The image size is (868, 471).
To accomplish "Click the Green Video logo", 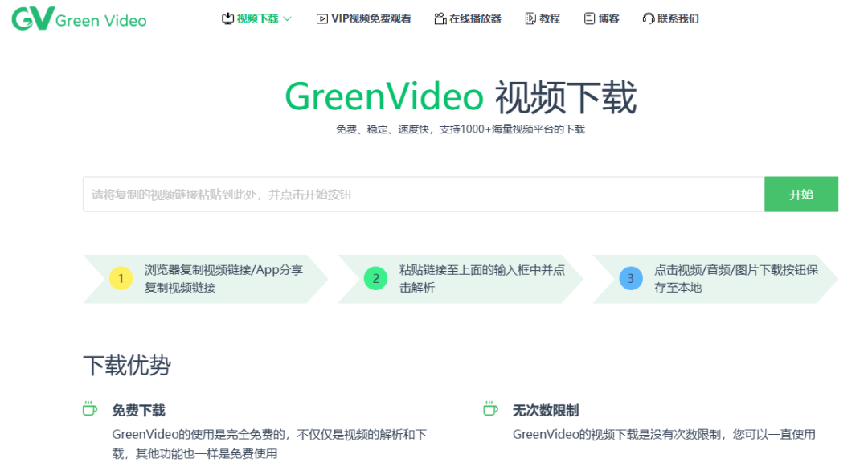I will click(x=79, y=18).
